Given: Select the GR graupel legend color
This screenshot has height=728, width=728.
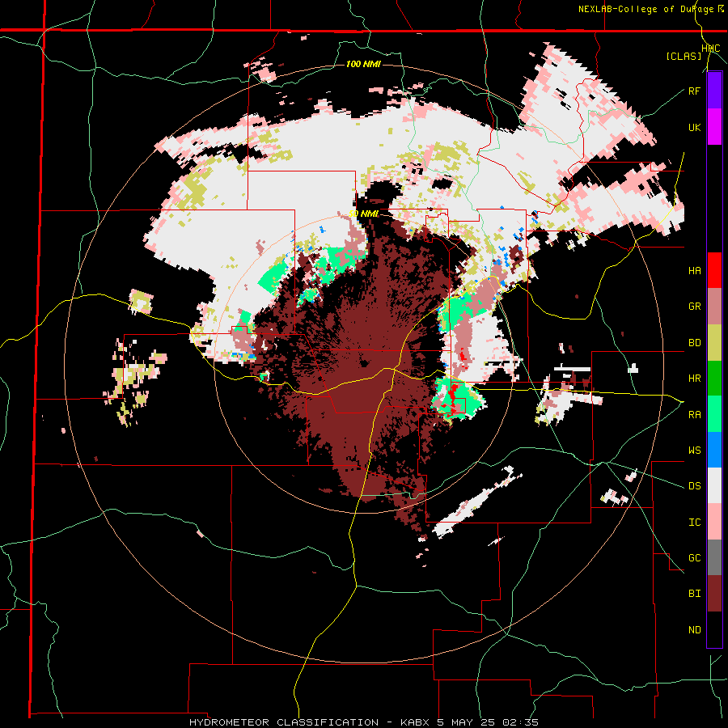Looking at the screenshot, I should [x=714, y=307].
